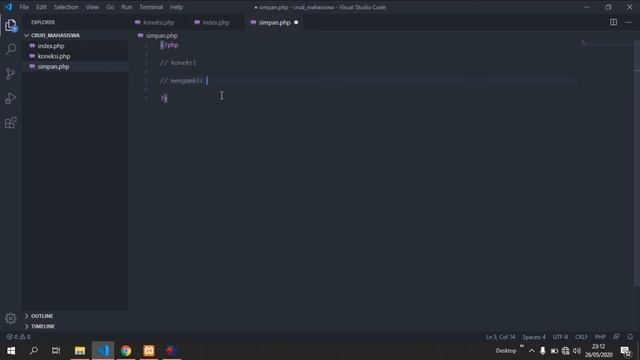The width and height of the screenshot is (640, 360).
Task: Open File Explorer from the taskbar
Action: coord(80,351)
